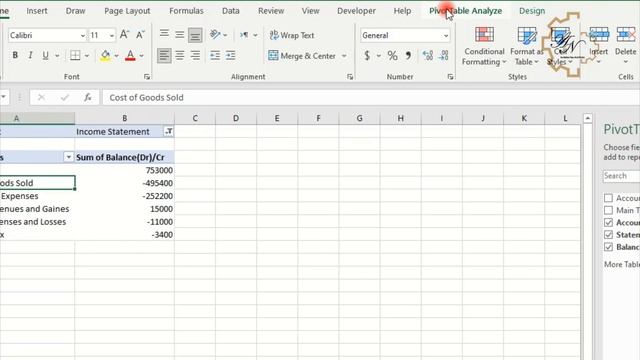The image size is (640, 360).
Task: Open PivotTable Analyze tab
Action: (x=465, y=11)
